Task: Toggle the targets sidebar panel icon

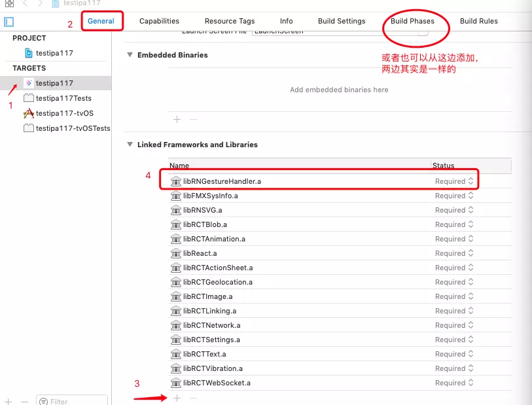Action: 9,22
